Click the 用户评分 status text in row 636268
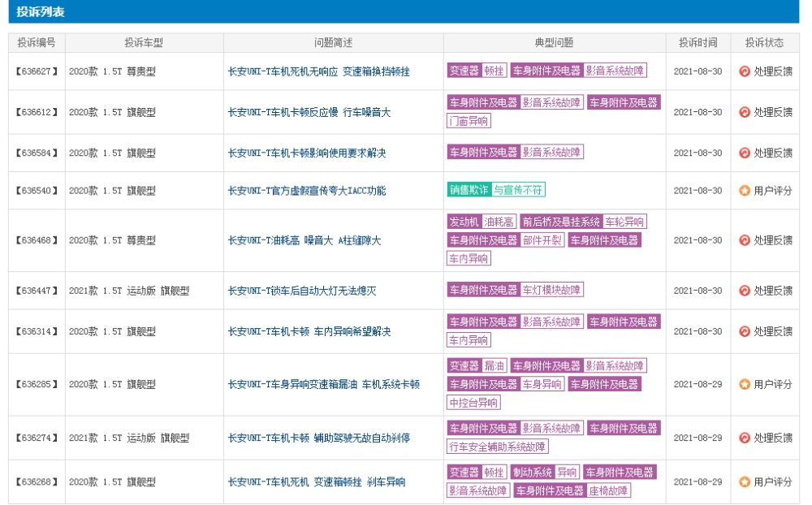Viewport: 812px width, 505px height. point(773,481)
